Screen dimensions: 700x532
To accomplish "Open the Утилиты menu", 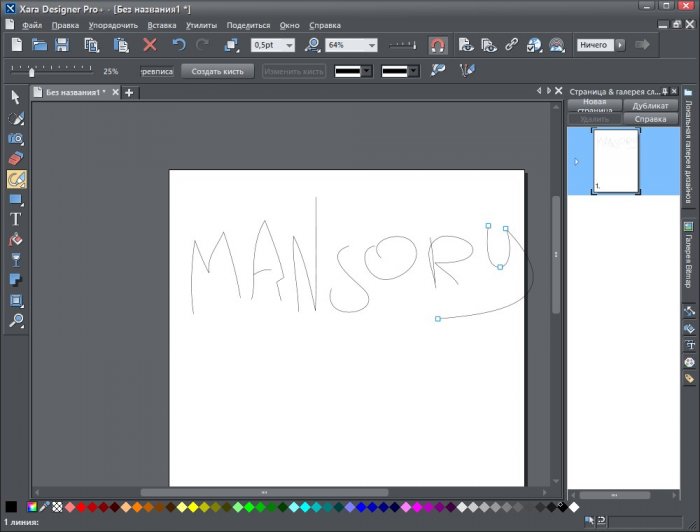I will [x=201, y=24].
